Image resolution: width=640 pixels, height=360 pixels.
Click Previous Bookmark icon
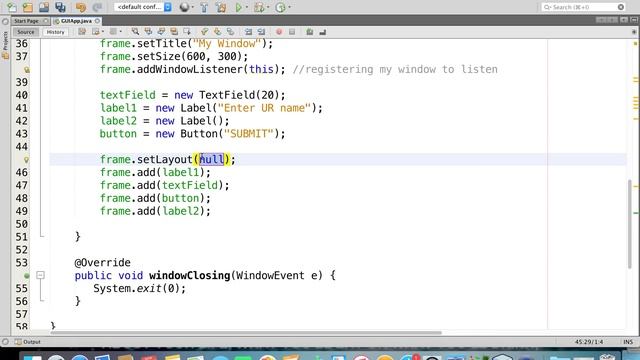click(204, 32)
